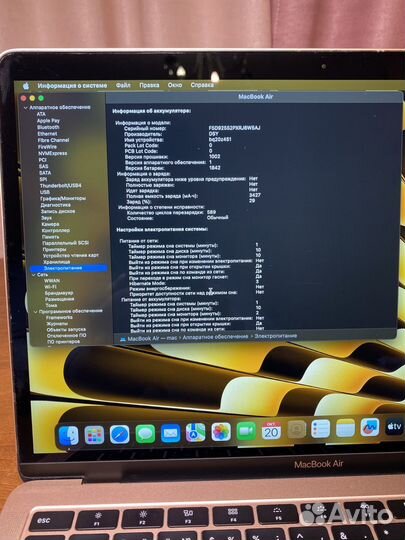The height and width of the screenshot is (540, 405).
Task: Collapse the Программное обеспечение section
Action: [x=35, y=312]
